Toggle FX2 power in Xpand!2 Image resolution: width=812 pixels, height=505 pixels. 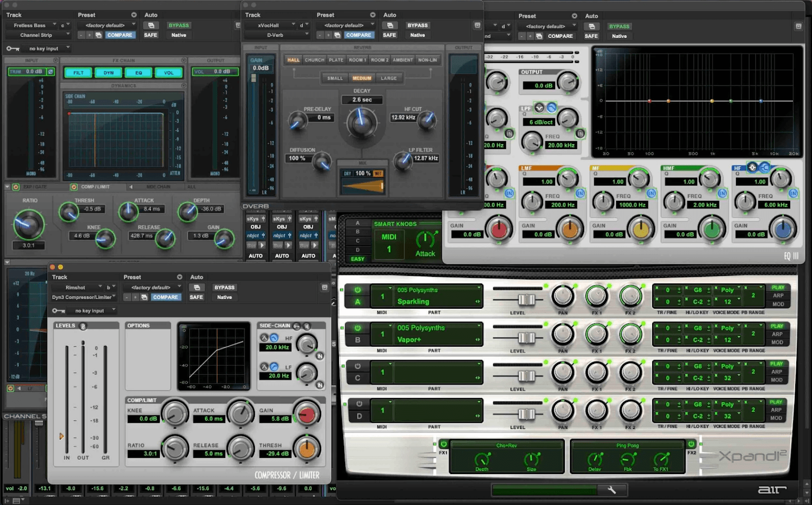point(691,444)
